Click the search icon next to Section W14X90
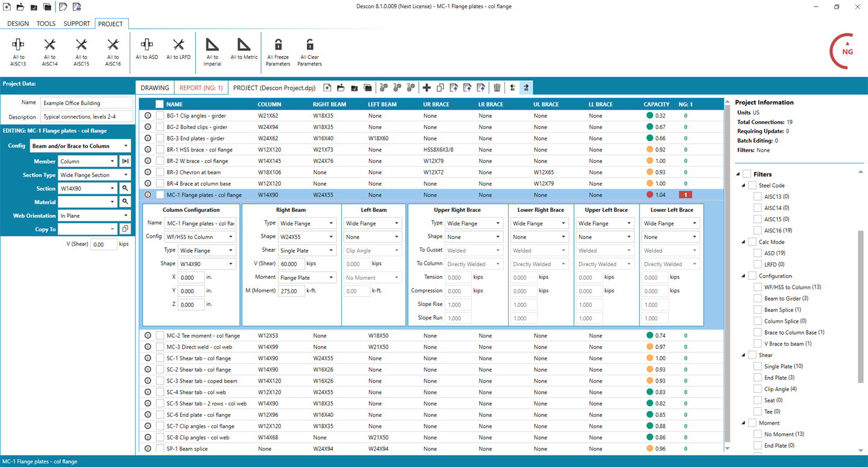Viewport: 868px width, 467px height. tap(125, 188)
